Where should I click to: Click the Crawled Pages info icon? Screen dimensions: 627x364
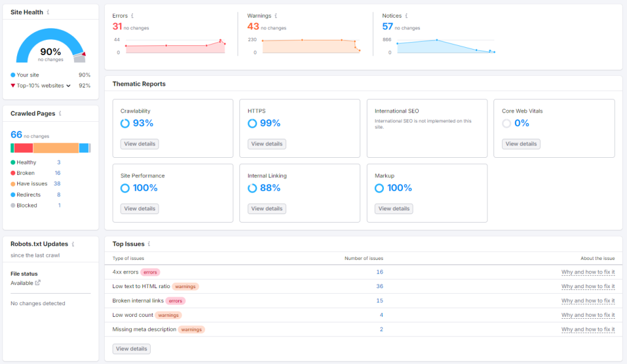coord(59,113)
